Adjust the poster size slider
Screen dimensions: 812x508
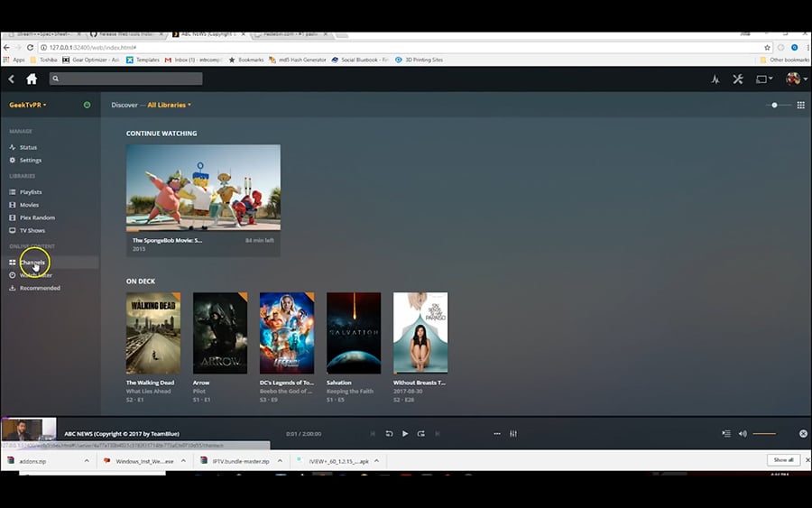click(778, 106)
